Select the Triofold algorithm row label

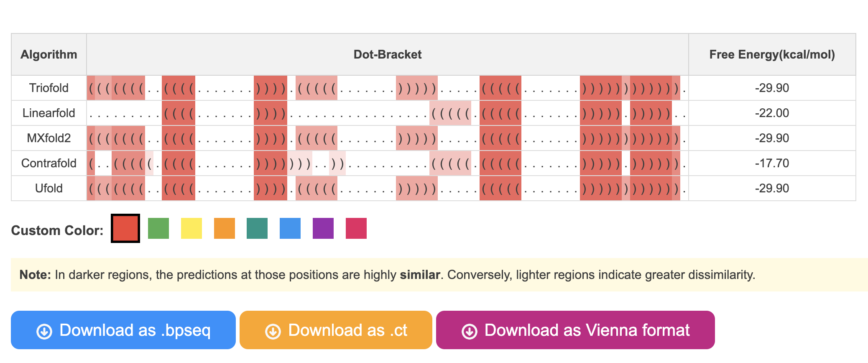tap(49, 88)
